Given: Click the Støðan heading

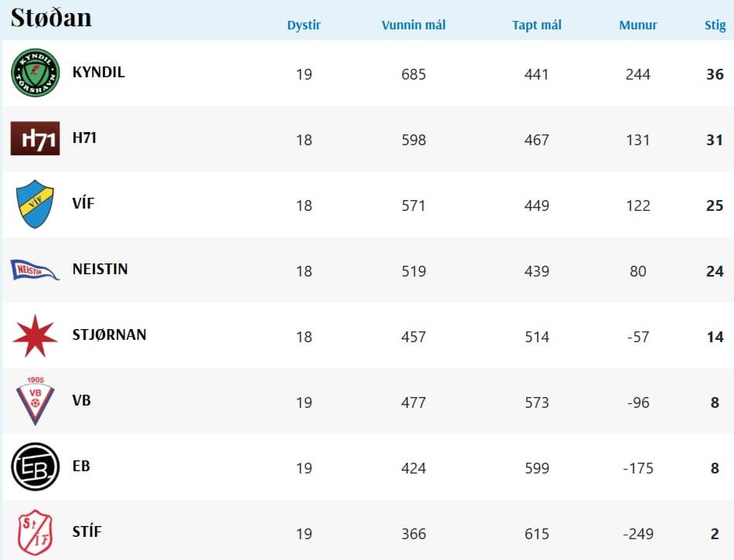Looking at the screenshot, I should (x=51, y=17).
